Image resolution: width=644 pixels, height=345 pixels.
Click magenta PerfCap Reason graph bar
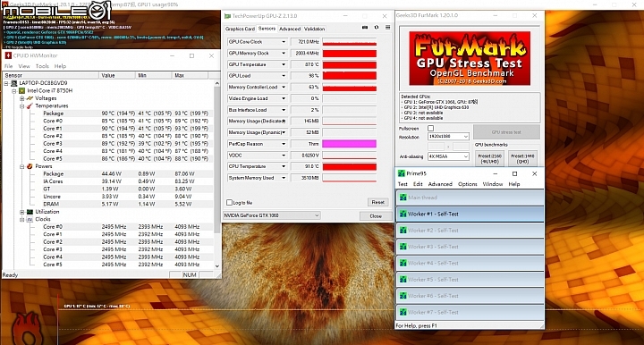click(x=349, y=144)
